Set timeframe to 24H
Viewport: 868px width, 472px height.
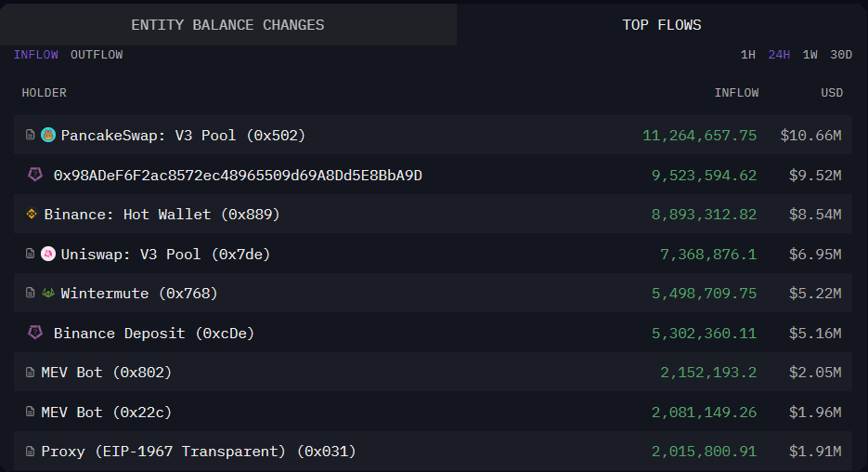point(779,55)
